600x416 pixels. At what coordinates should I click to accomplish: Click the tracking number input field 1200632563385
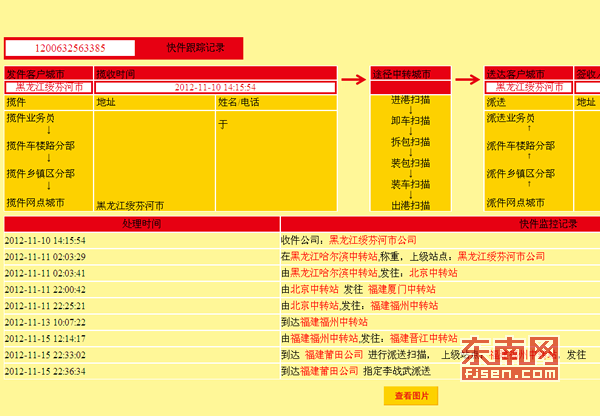coord(70,47)
